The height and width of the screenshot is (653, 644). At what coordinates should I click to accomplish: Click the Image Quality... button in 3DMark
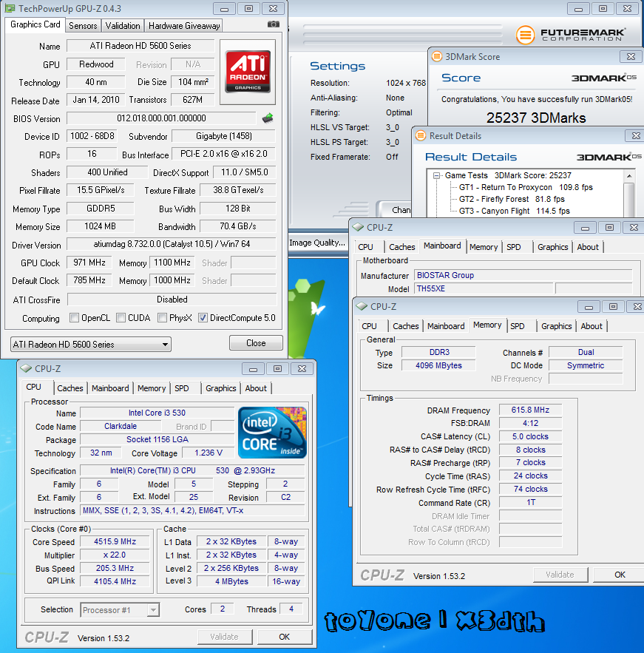pos(317,243)
